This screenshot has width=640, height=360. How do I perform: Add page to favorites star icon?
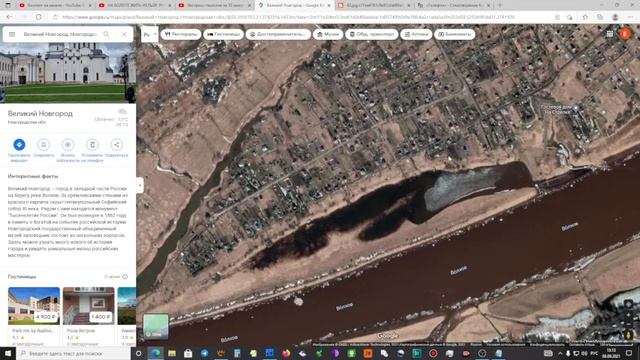pyautogui.click(x=585, y=17)
